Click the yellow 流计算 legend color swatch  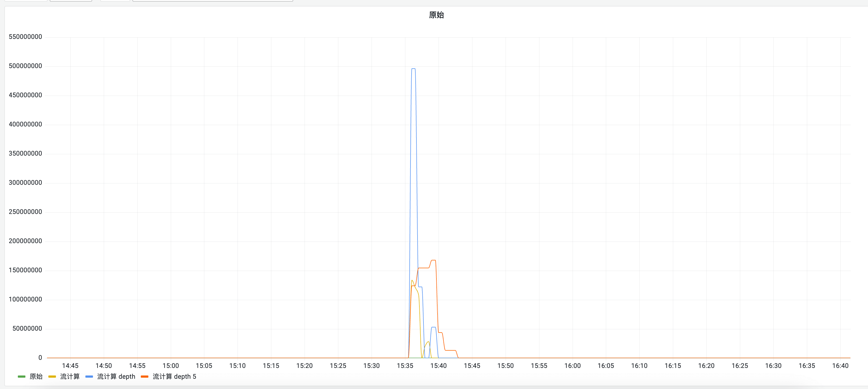pos(52,377)
